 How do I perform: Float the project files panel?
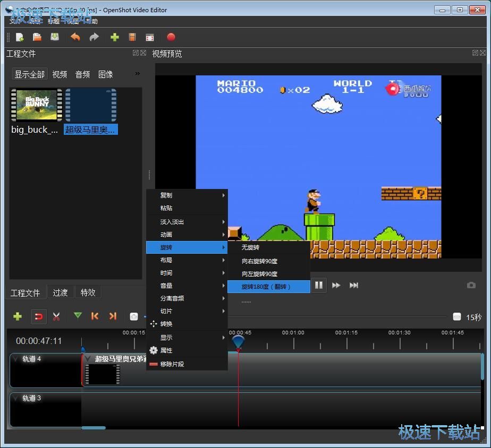point(136,53)
